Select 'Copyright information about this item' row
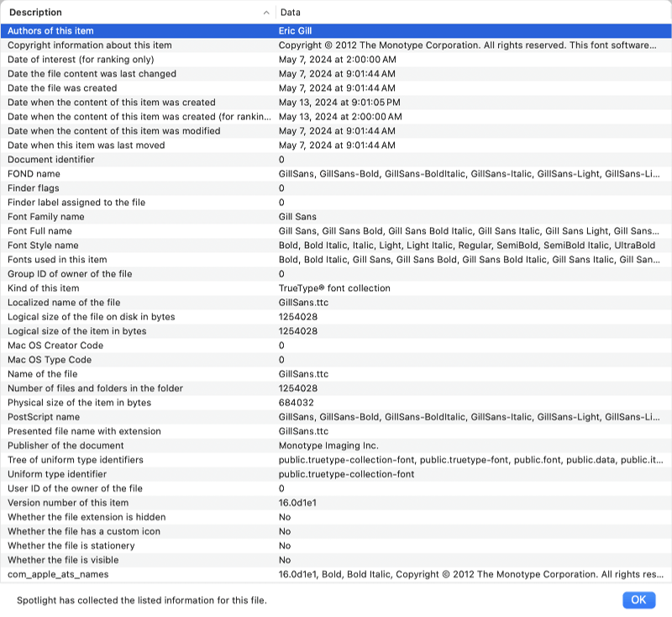Screen dimensions: 672x617 [336, 45]
